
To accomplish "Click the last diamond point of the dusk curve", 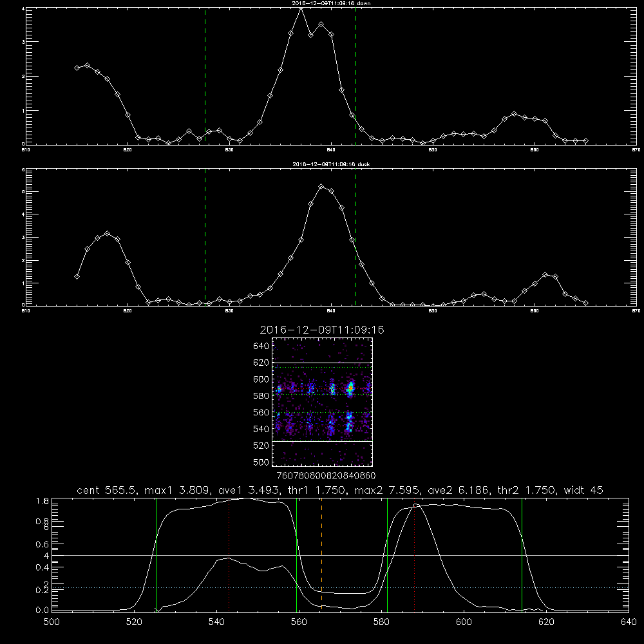I will [585, 303].
